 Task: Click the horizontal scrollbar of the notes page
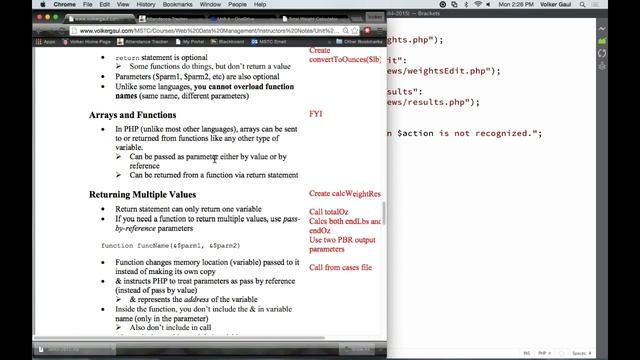180,338
